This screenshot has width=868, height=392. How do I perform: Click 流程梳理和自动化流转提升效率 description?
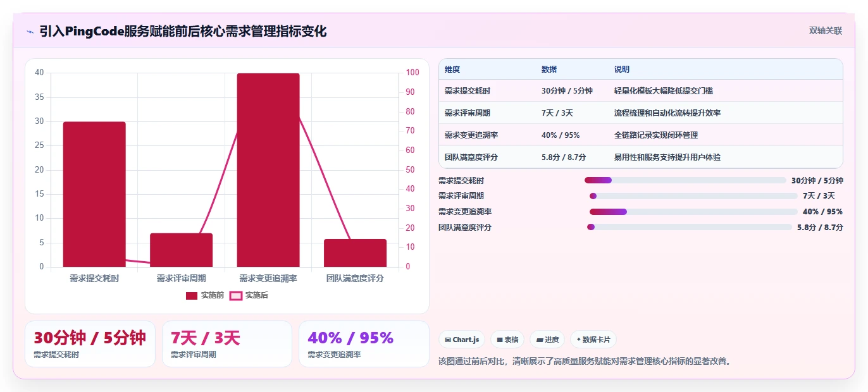667,113
